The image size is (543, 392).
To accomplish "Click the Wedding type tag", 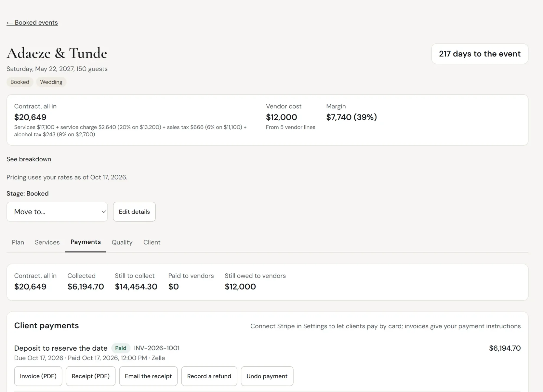I will click(x=51, y=82).
